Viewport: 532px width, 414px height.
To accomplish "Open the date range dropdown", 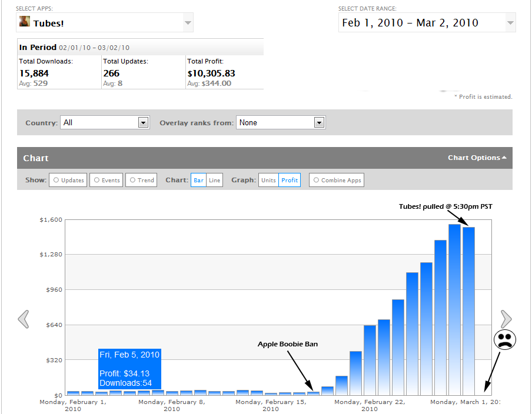I will click(510, 23).
